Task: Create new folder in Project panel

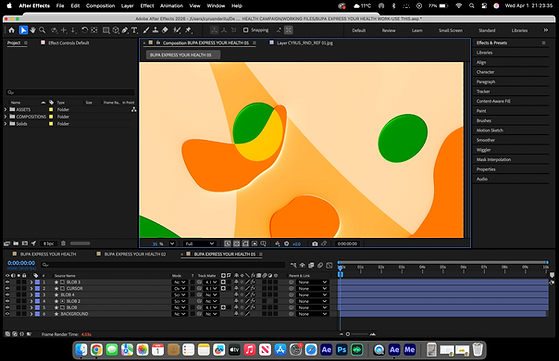Action: tap(16, 243)
